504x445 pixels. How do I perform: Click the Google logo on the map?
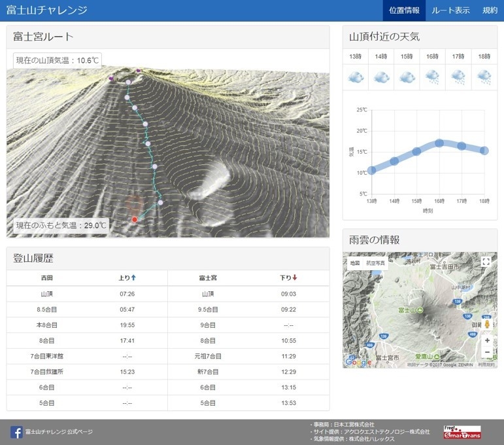pyautogui.click(x=358, y=362)
